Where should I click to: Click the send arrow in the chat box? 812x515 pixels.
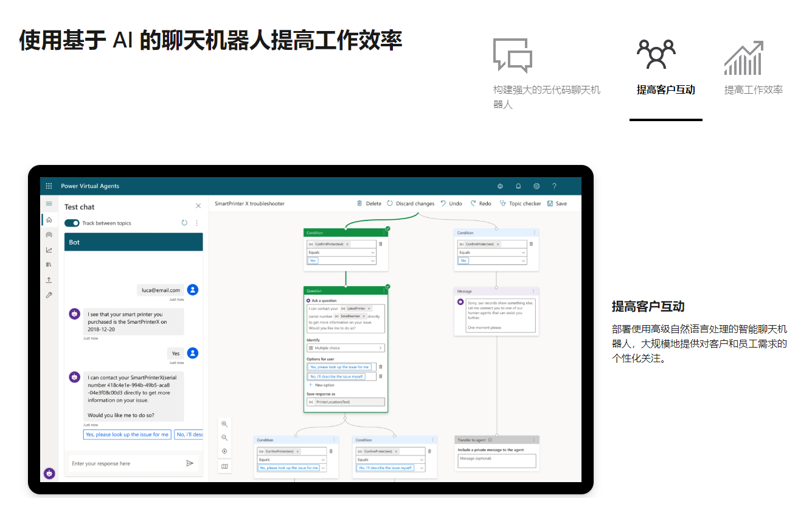pos(190,463)
